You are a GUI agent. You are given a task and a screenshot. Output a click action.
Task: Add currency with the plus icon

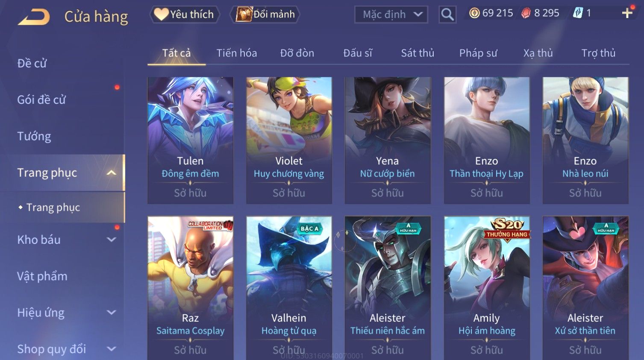coord(627,13)
